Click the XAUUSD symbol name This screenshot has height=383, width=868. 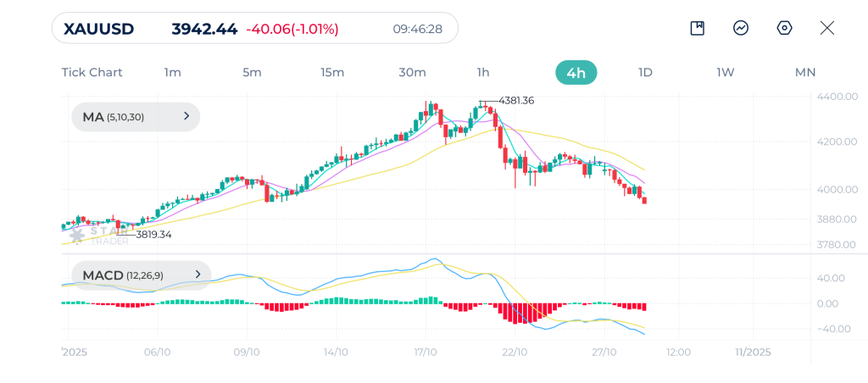(99, 29)
